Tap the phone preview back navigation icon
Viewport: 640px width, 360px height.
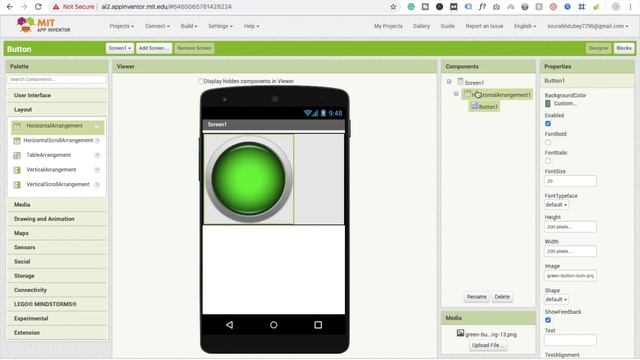click(229, 325)
